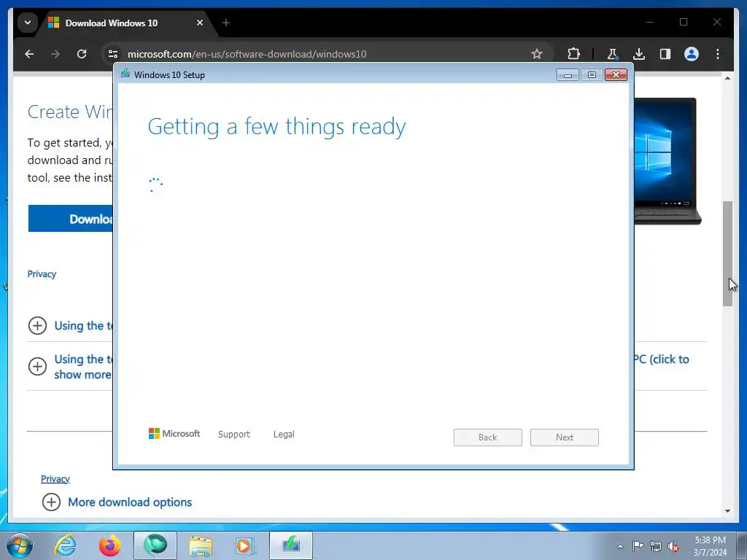Launch Firefox from taskbar

click(110, 545)
